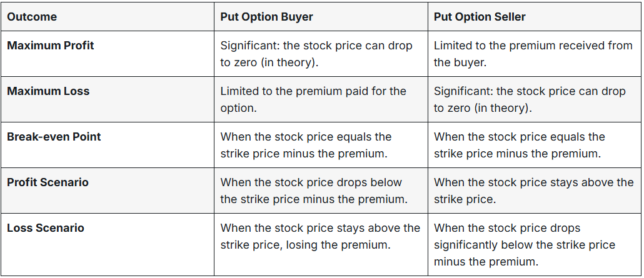This screenshot has width=644, height=278.
Task: Select the seller's Maximum Loss cell text
Action: tap(529, 99)
